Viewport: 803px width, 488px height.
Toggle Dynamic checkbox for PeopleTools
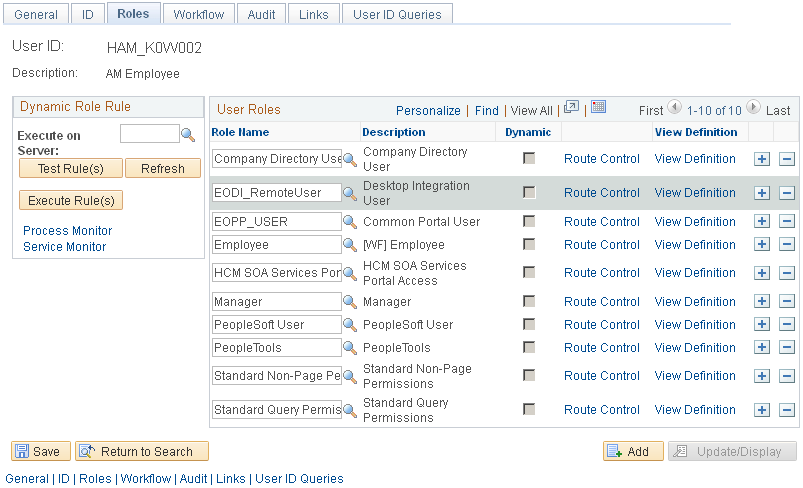point(529,347)
